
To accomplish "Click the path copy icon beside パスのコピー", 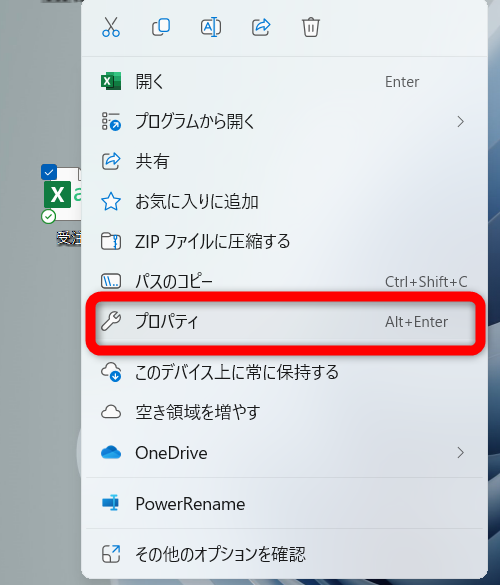I will [x=111, y=281].
